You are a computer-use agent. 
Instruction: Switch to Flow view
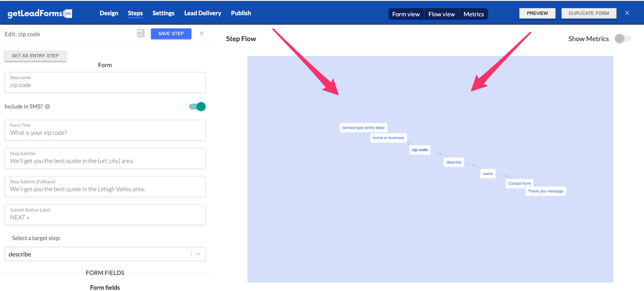pos(441,14)
